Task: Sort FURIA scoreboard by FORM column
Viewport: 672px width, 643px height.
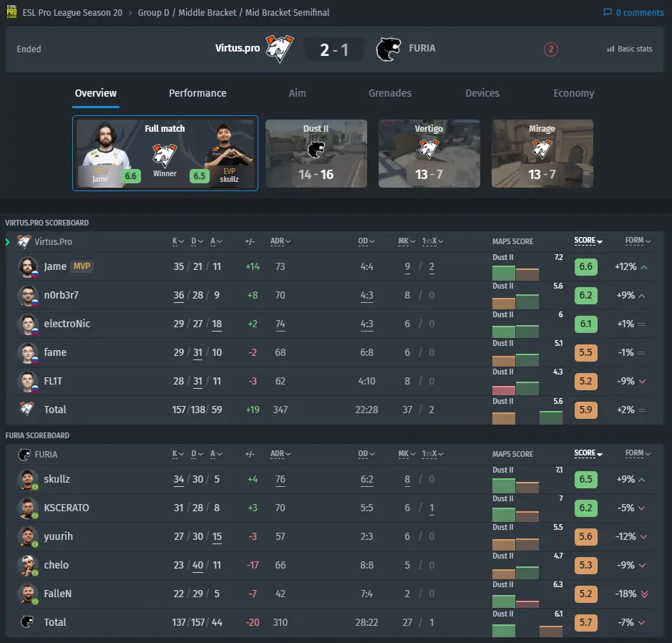Action: point(638,453)
